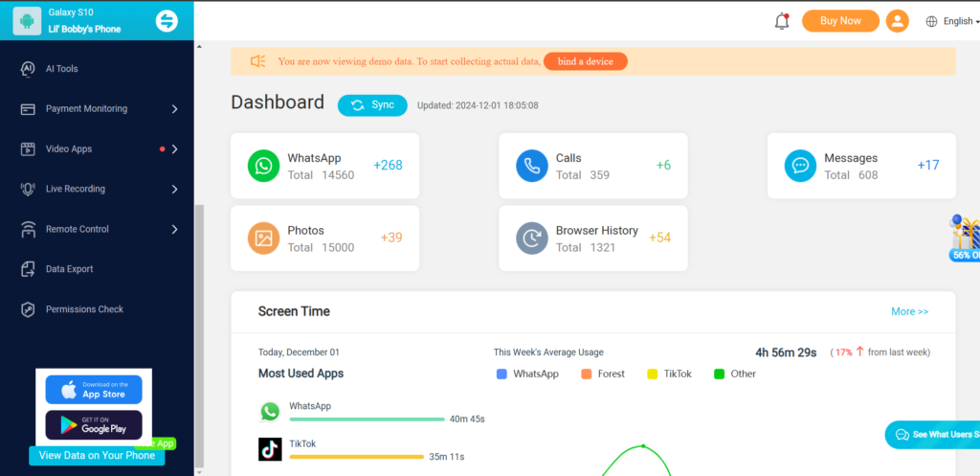The height and width of the screenshot is (476, 980).
Task: Click the globe language icon
Action: [x=931, y=21]
